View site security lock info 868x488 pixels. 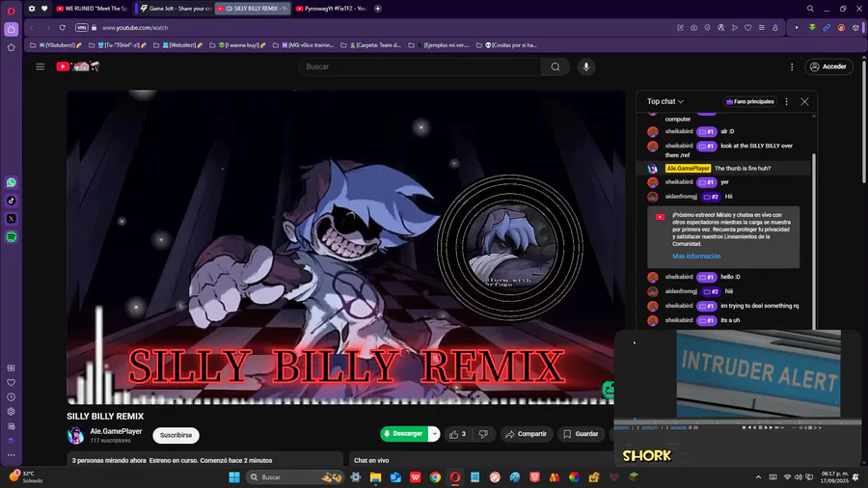95,28
